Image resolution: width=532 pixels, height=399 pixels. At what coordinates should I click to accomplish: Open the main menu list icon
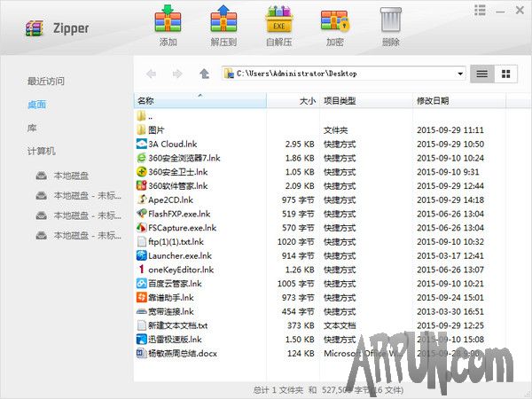(x=480, y=10)
